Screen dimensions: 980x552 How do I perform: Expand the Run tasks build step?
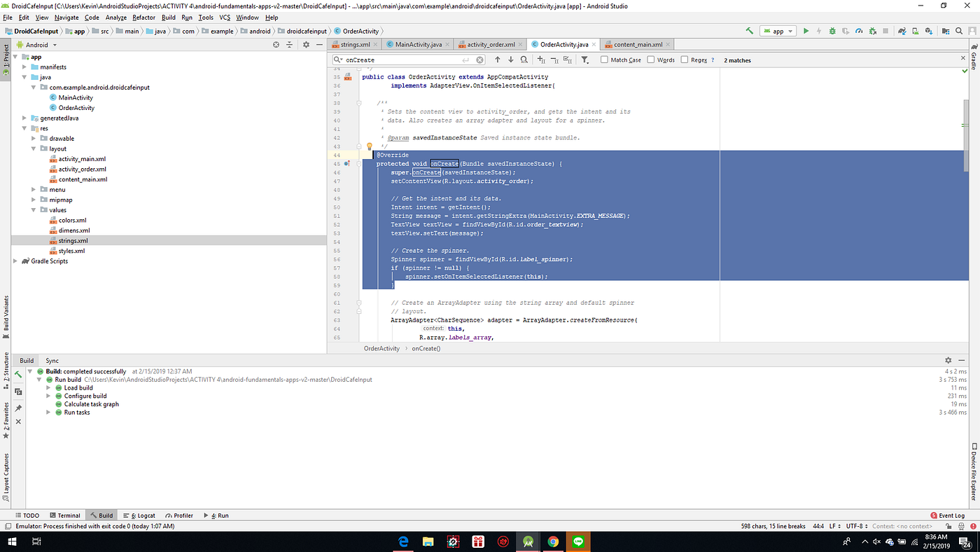click(48, 412)
